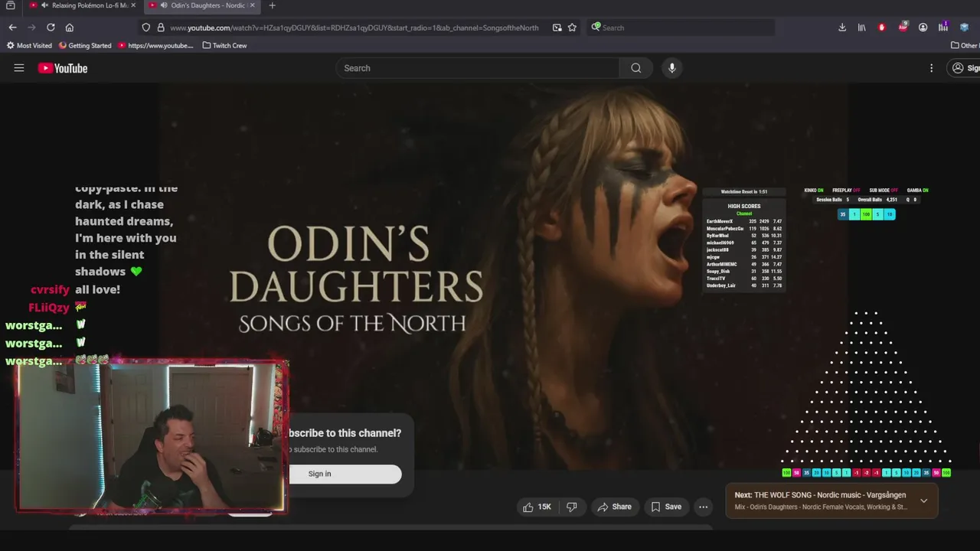Bookmark this page with the star icon
This screenshot has width=980, height=551.
[572, 28]
